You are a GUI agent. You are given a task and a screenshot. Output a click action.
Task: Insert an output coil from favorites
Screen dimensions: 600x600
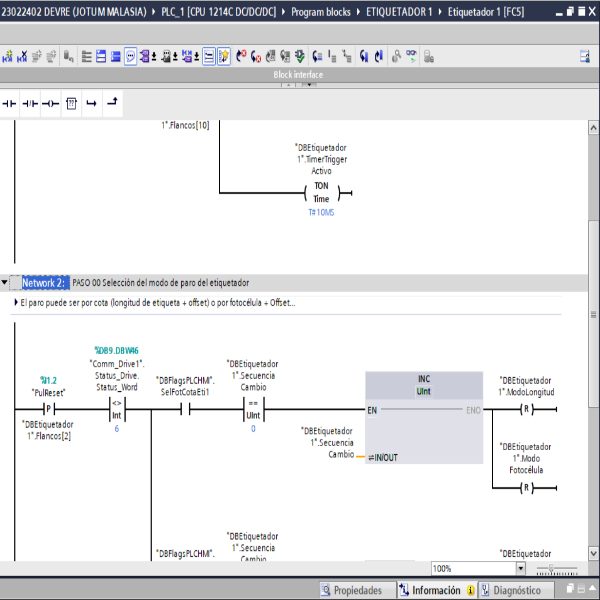click(x=51, y=103)
